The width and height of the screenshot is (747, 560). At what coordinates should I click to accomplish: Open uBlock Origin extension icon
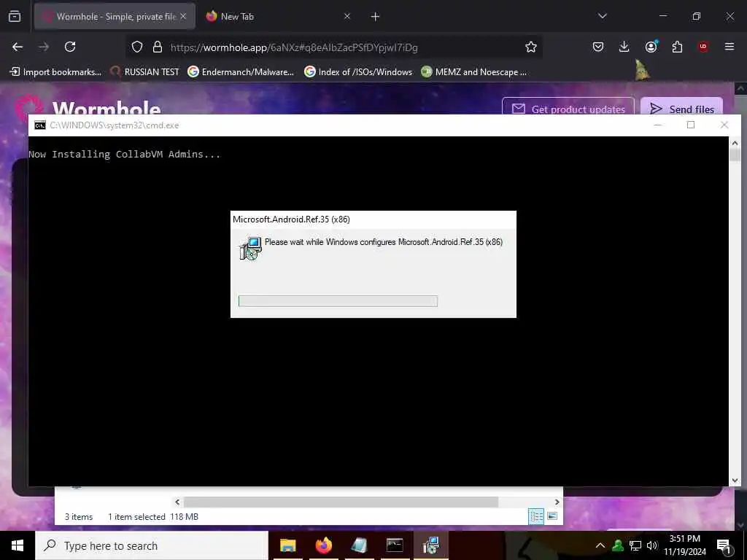pos(703,47)
